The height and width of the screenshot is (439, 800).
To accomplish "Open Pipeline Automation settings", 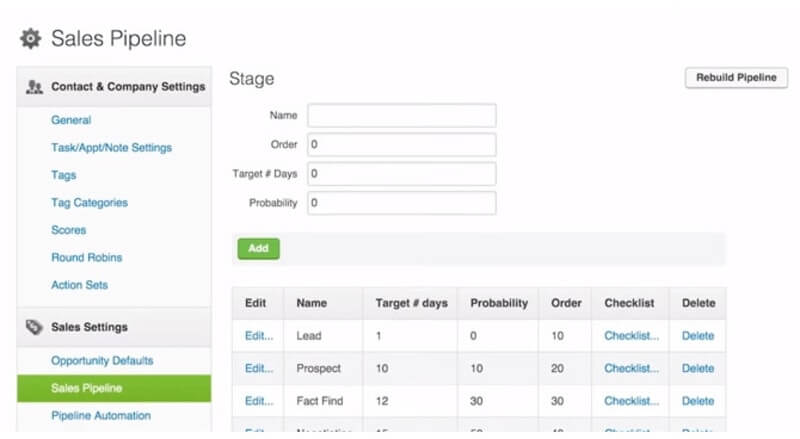I will [101, 416].
